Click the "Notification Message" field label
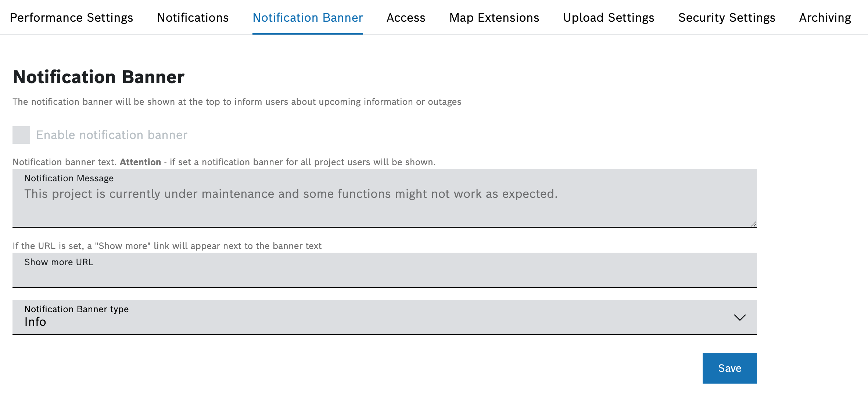The image size is (868, 395). 69,178
